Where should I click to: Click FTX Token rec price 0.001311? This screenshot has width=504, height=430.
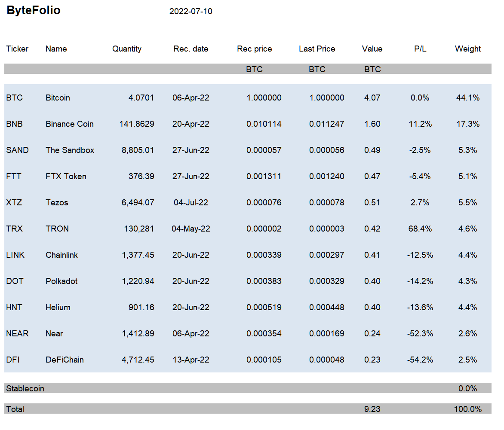click(264, 176)
